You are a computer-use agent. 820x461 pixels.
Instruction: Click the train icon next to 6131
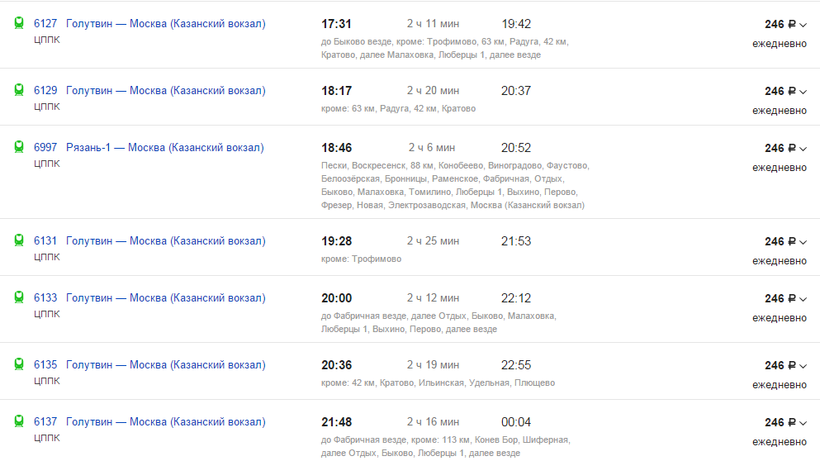point(19,241)
